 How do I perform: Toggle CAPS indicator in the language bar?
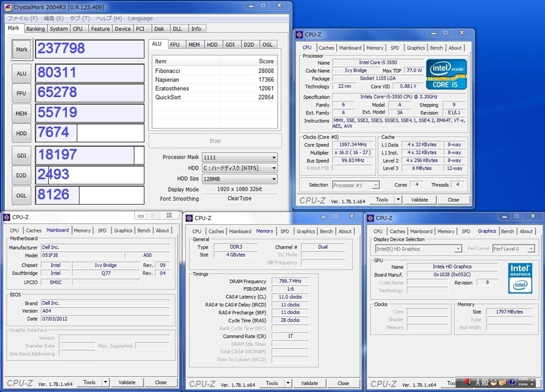tap(523, 379)
